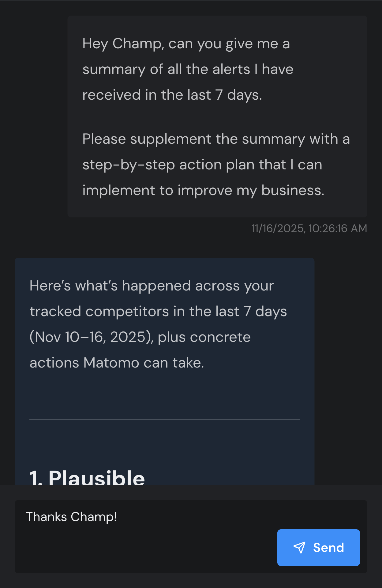Click the horizontal divider in the reply
382x588 pixels.
pyautogui.click(x=164, y=420)
